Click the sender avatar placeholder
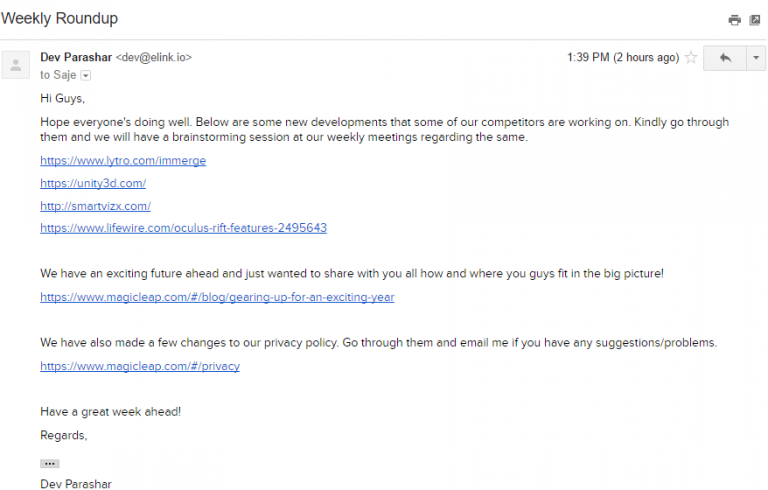 coord(16,65)
